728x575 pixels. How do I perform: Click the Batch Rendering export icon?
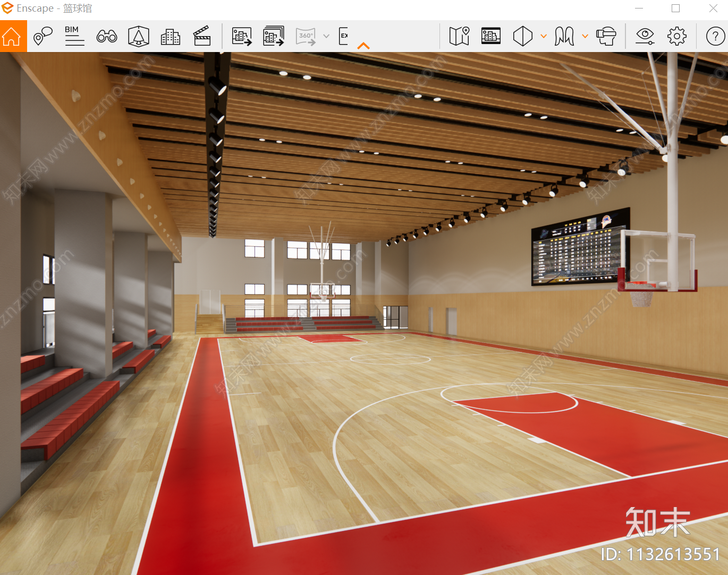[274, 36]
